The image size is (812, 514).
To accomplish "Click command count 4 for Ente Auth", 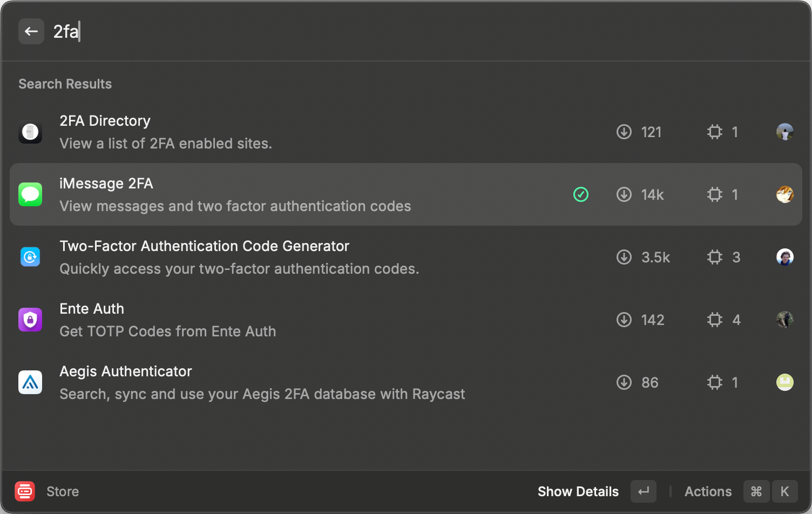I will pyautogui.click(x=736, y=320).
